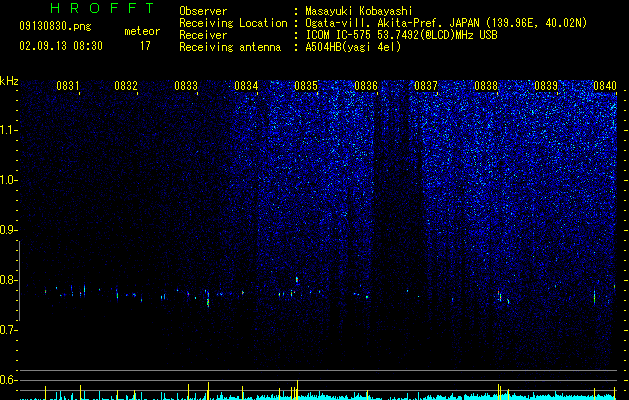This screenshot has height=400, width=629.
Task: Click the Receiving Location label
Action: tap(233, 23)
